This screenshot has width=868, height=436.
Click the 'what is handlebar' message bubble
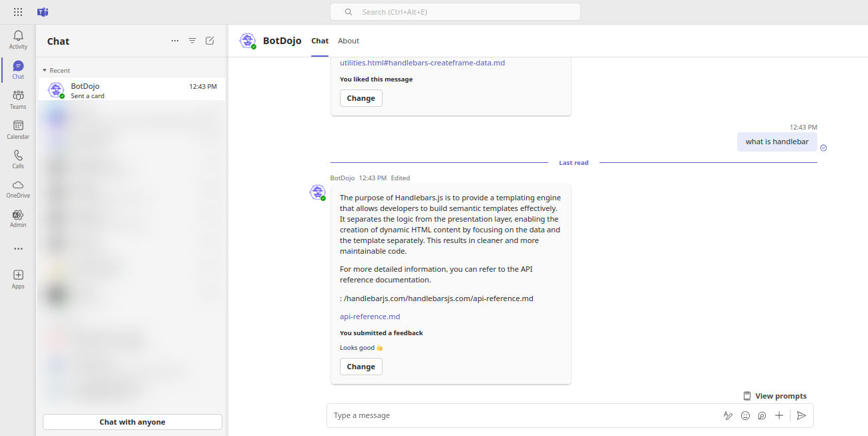(x=777, y=142)
